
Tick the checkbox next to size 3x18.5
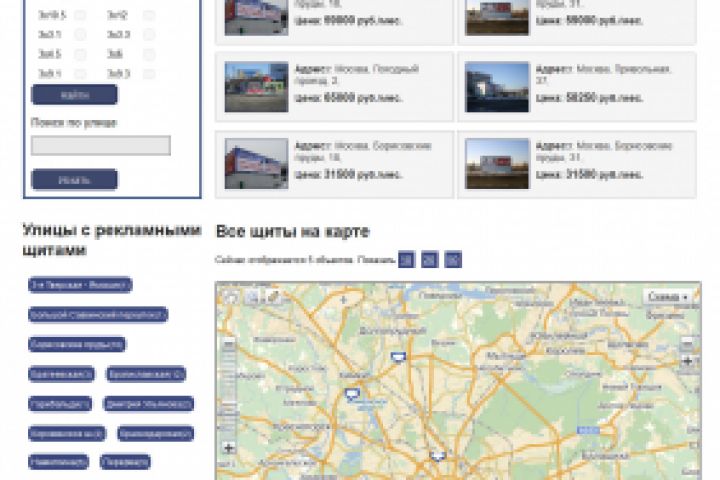tap(80, 15)
